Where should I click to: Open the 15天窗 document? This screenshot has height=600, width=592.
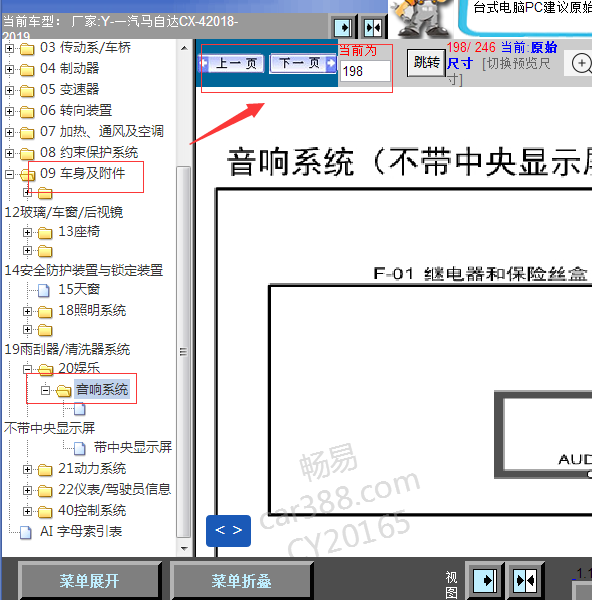(x=79, y=289)
